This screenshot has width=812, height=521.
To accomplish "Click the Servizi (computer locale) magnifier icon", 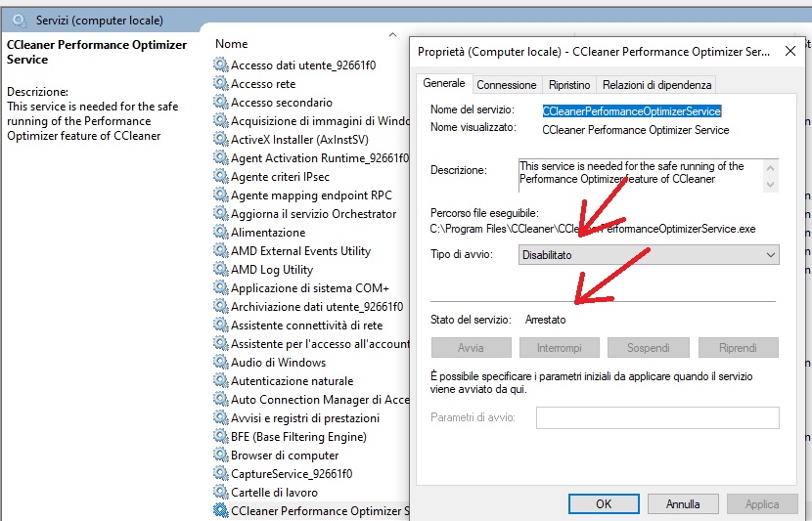I will pos(20,21).
